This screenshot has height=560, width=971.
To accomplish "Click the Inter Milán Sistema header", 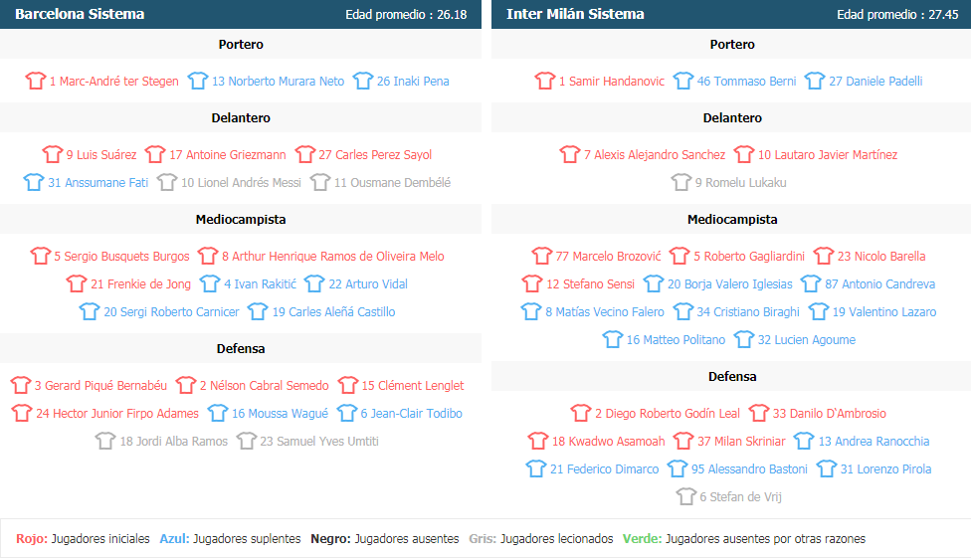I will [575, 14].
